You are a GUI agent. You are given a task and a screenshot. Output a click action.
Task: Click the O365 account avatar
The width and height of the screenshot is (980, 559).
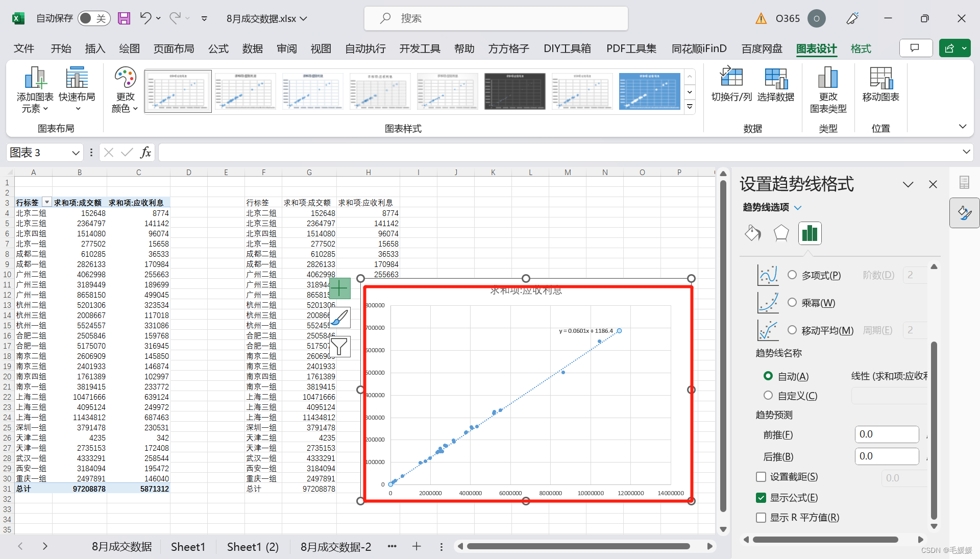click(x=816, y=19)
